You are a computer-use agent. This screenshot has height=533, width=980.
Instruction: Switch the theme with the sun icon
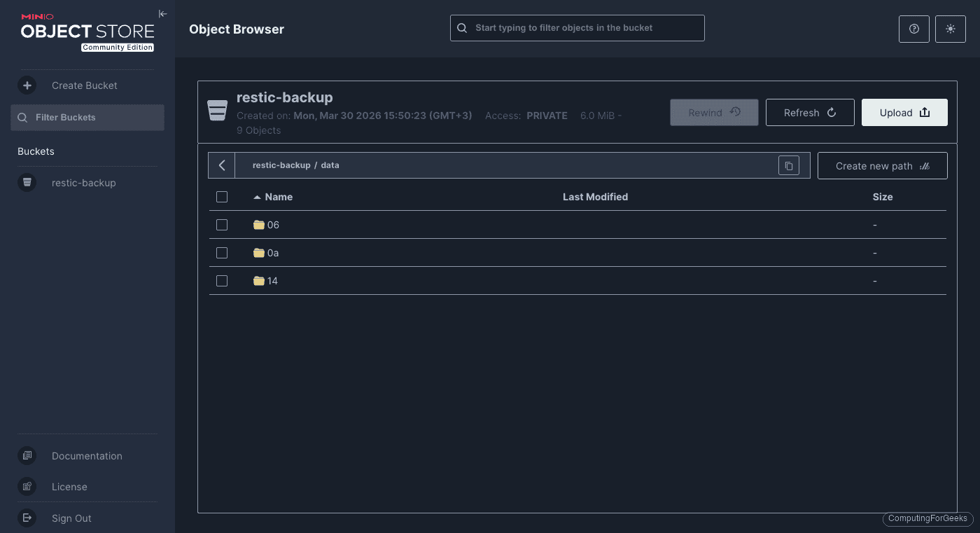click(x=950, y=29)
